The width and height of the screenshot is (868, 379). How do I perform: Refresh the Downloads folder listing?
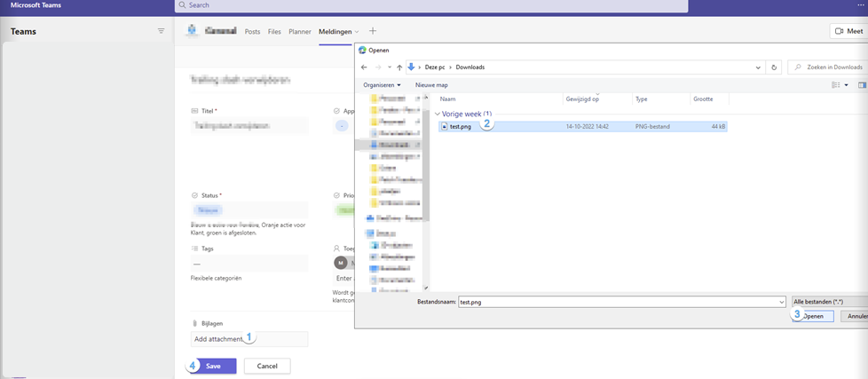pos(775,67)
